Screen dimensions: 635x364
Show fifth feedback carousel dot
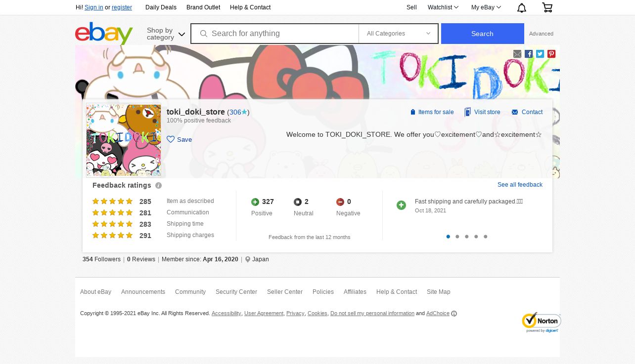coord(486,237)
